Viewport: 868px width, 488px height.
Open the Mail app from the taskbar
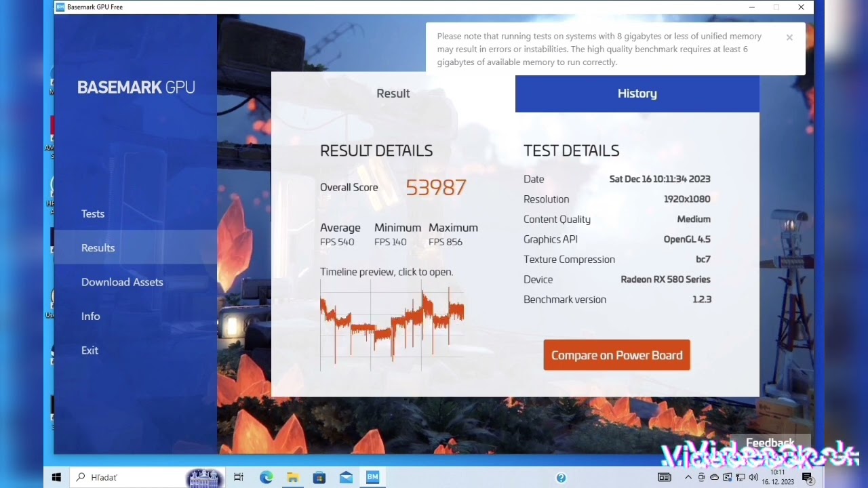coord(346,477)
